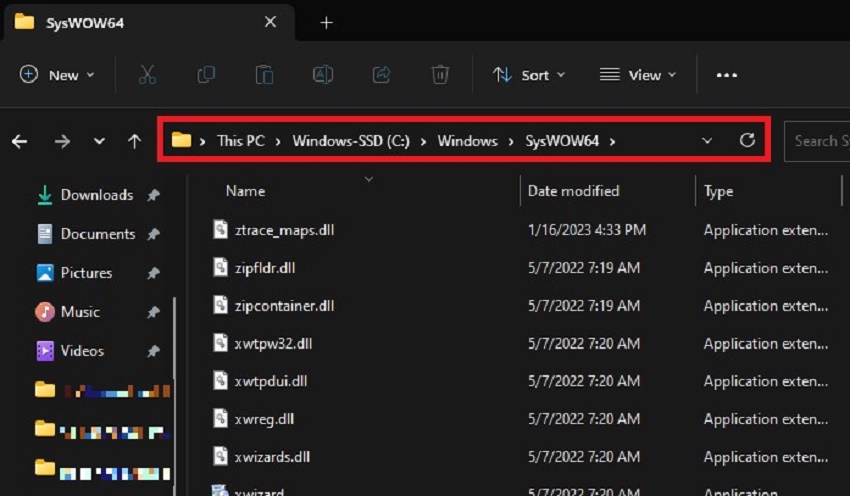Screen dimensions: 850x496
Task: Select file name xwizards.dll
Action: coord(272,457)
